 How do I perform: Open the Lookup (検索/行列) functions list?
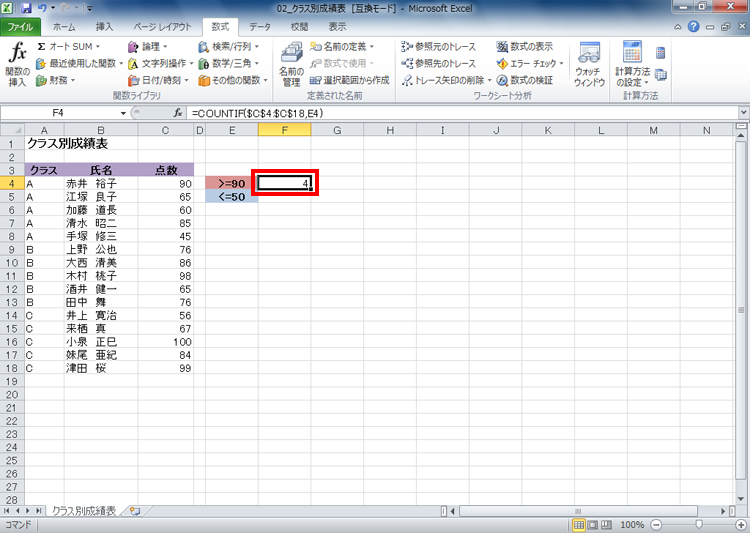tap(229, 46)
